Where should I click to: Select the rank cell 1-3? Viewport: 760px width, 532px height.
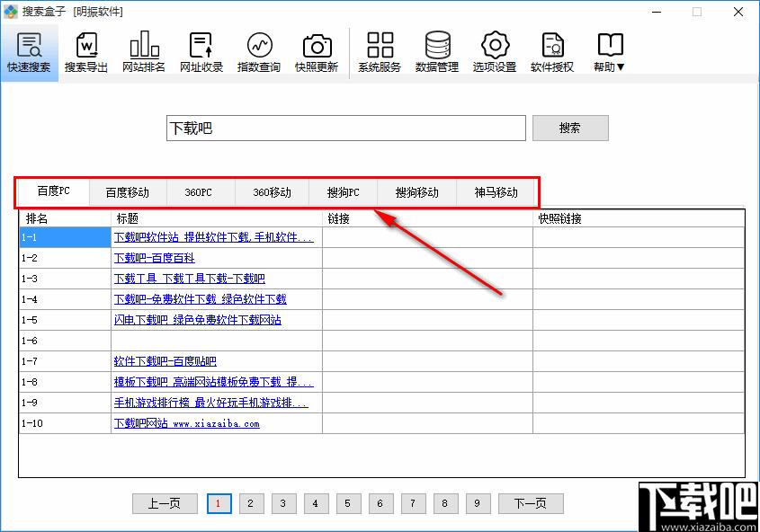[65, 279]
